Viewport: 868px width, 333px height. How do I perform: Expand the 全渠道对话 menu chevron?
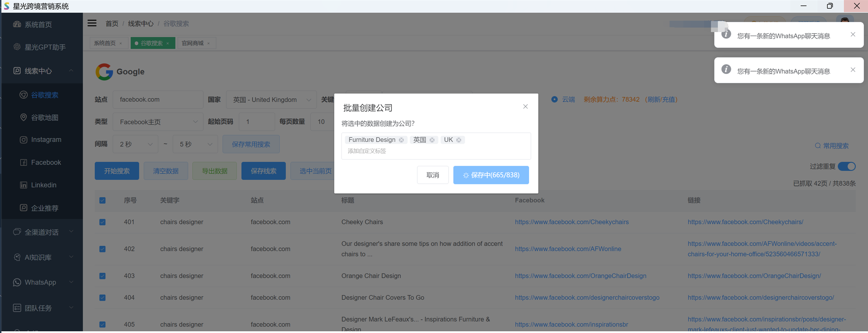pos(71,231)
